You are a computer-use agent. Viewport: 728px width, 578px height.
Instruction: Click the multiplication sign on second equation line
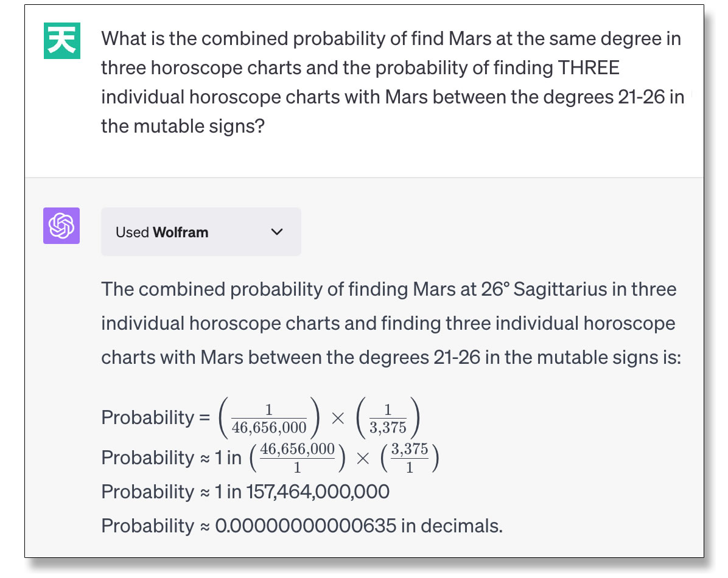(x=363, y=459)
